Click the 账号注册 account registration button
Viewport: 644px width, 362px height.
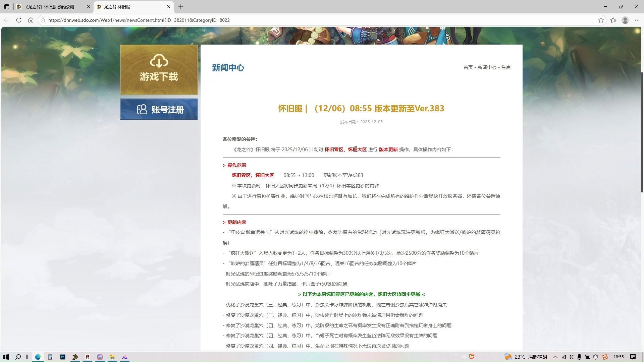coord(159,109)
